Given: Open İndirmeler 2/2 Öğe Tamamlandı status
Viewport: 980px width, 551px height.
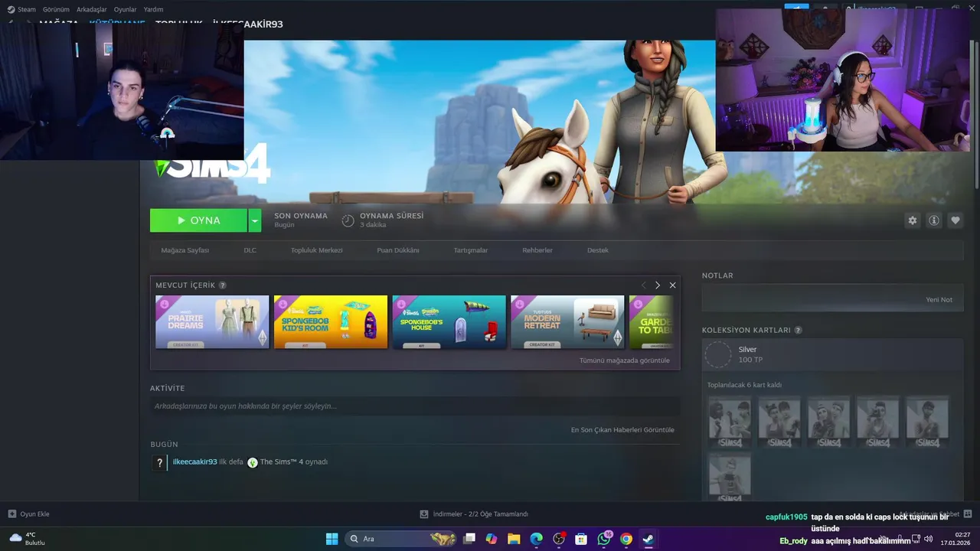Looking at the screenshot, I should [x=481, y=514].
